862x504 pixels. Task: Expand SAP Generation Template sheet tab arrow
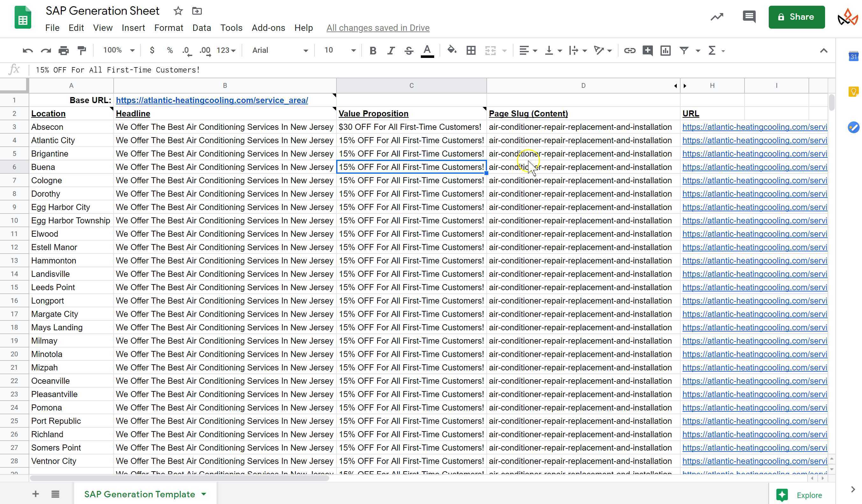(204, 494)
